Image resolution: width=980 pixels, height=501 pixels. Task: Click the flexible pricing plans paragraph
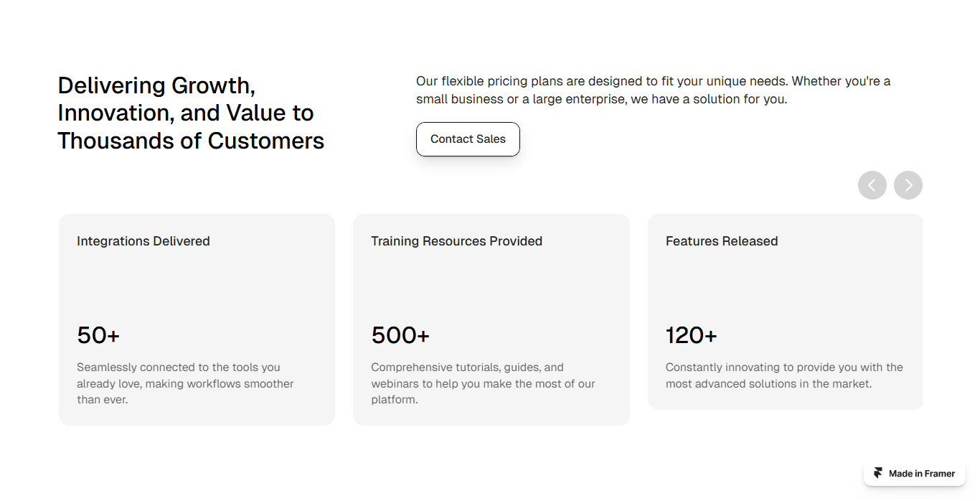(x=654, y=90)
